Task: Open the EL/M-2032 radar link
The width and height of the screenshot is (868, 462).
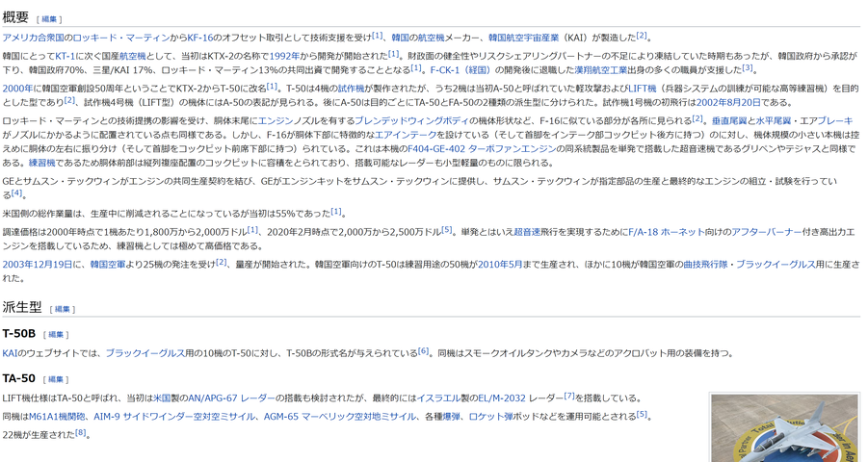Action: tap(502, 398)
